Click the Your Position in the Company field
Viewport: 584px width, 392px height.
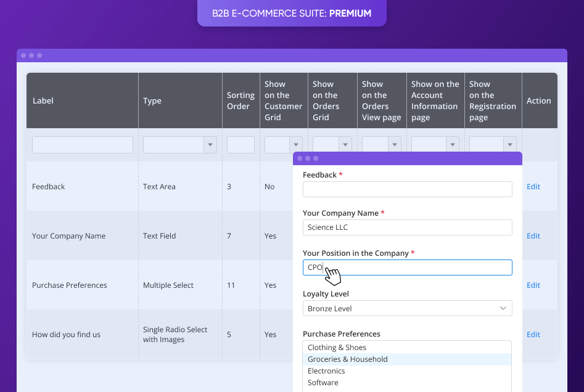coord(407,267)
